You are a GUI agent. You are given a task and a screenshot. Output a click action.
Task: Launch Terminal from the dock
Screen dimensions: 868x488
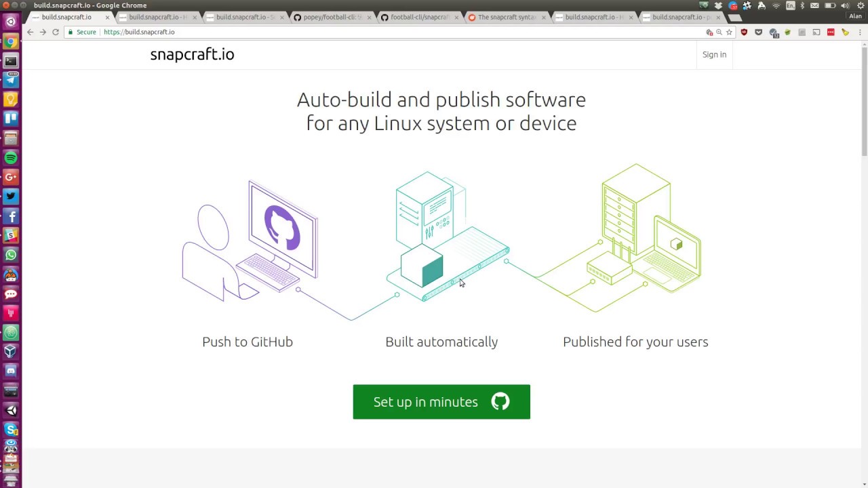click(x=11, y=61)
